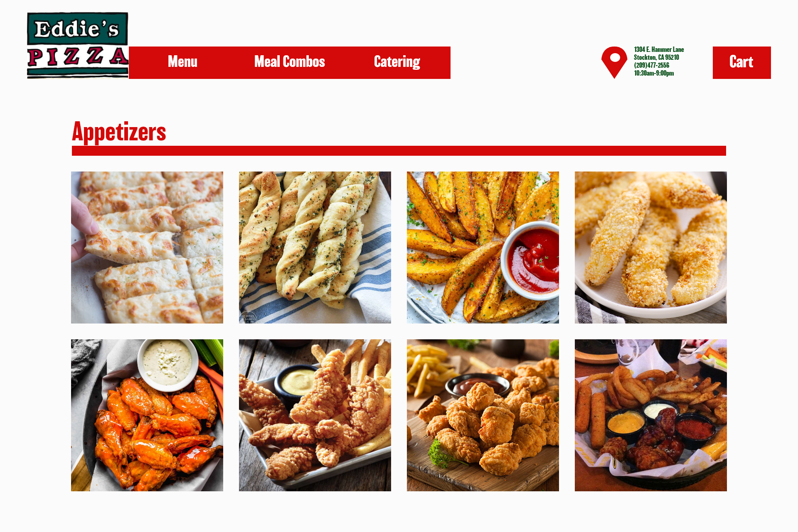Click the 1304 E. Hammer Lane address
Image resolution: width=798 pixels, height=532 pixels.
click(659, 49)
